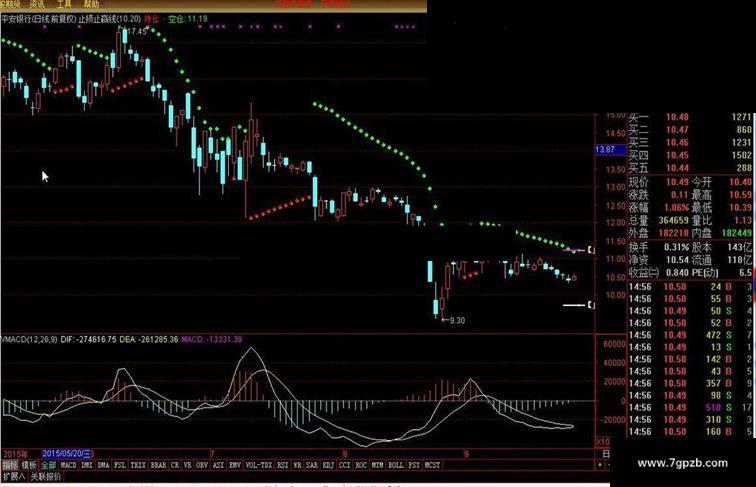This screenshot has height=487, width=756.
Task: Click the 涨幅 value 1.06%
Action: tap(675, 208)
